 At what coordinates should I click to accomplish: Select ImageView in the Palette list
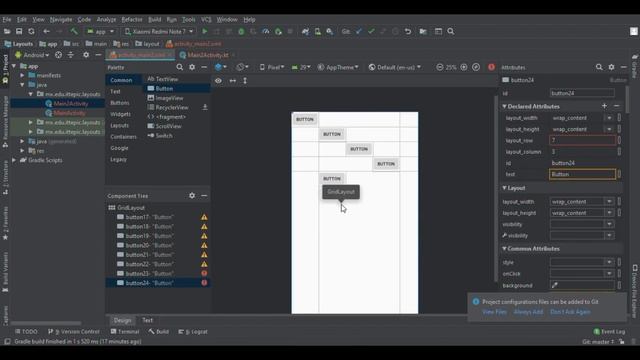(169, 98)
